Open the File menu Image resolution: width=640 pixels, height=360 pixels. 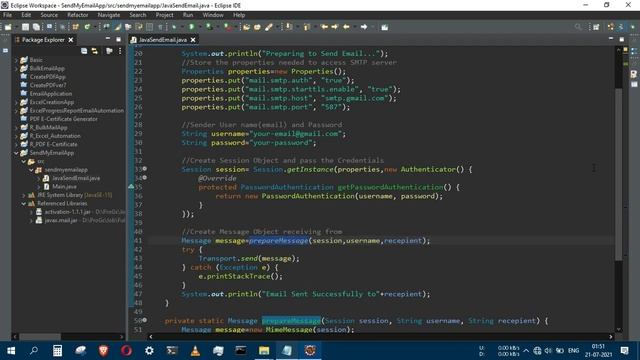(x=7, y=15)
